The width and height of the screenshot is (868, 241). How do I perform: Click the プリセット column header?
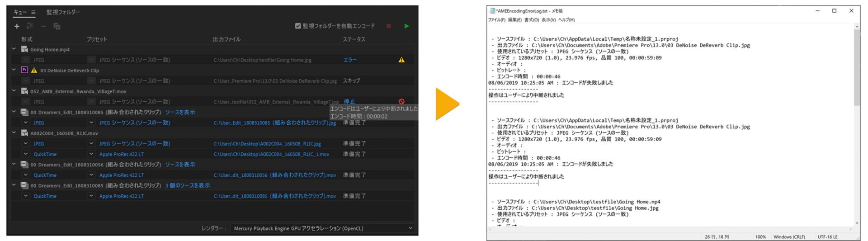pos(97,39)
